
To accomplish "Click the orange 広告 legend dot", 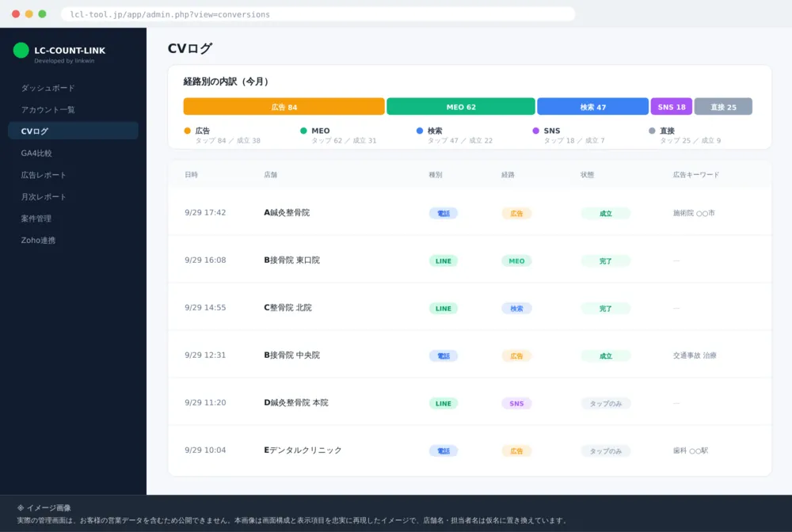I will pos(188,131).
